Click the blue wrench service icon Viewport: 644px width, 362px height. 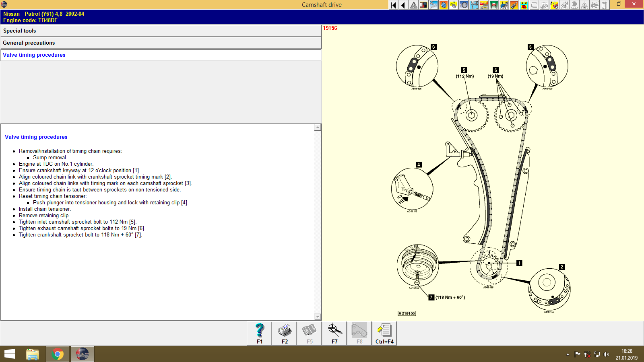click(x=433, y=5)
